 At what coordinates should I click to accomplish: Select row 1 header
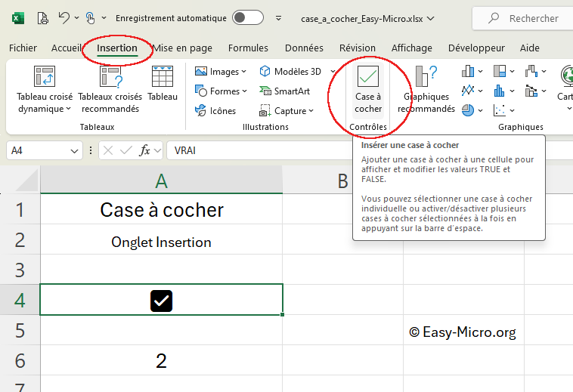(x=20, y=209)
